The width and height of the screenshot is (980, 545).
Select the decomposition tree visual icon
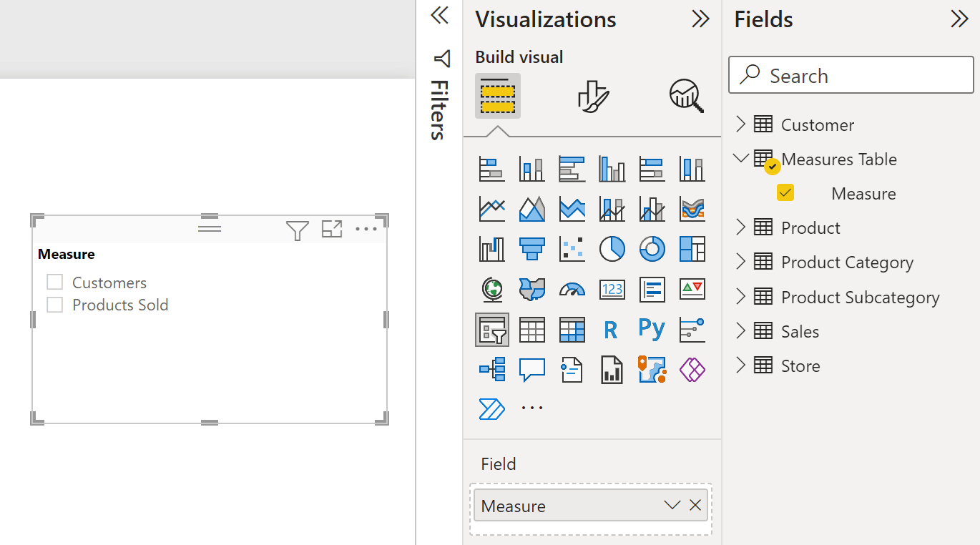click(x=492, y=369)
